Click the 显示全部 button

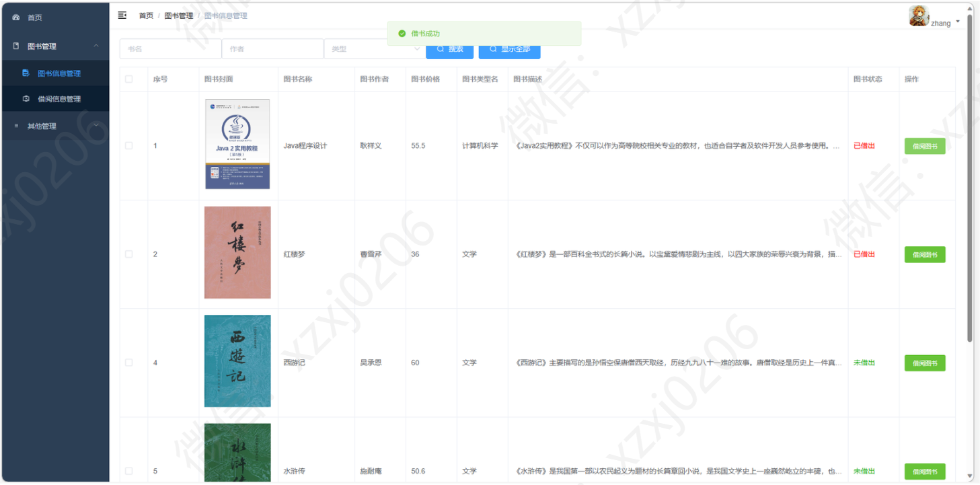coord(509,49)
